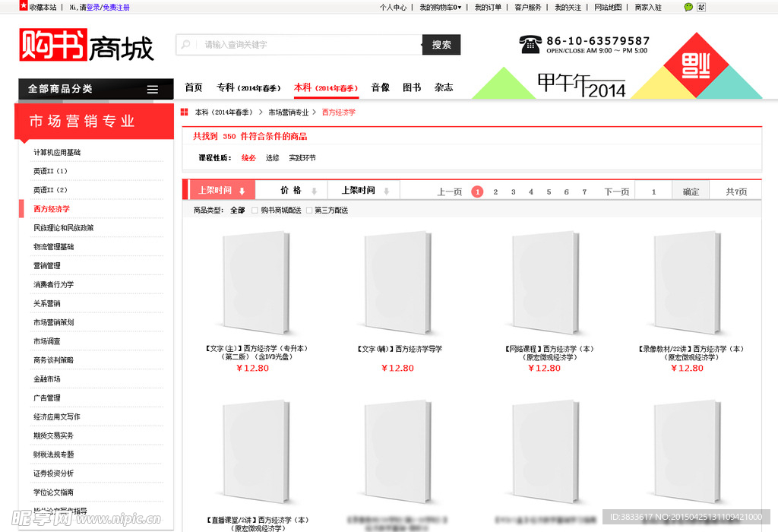
Task: Click the red diamond banner icon
Action: coord(696,65)
